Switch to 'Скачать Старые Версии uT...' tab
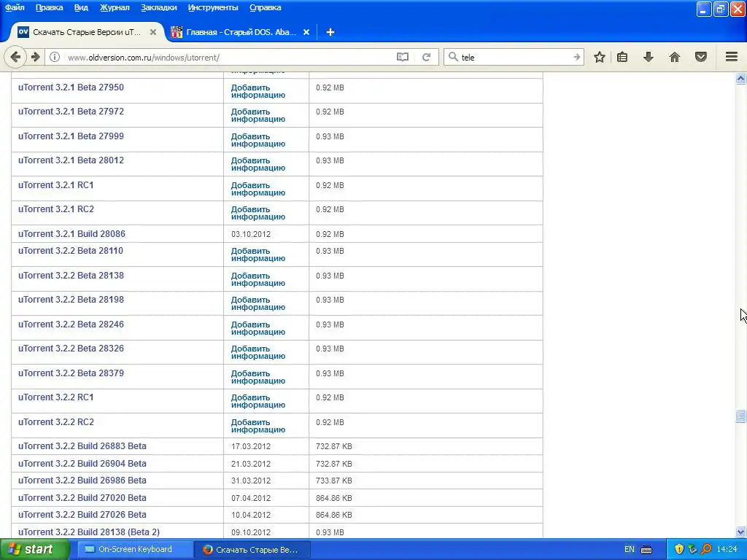 86,32
